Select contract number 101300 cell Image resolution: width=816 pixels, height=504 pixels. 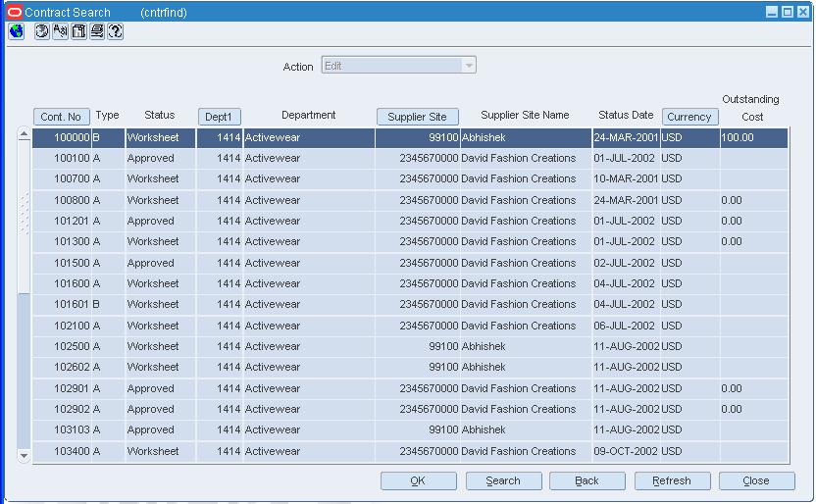coord(62,242)
